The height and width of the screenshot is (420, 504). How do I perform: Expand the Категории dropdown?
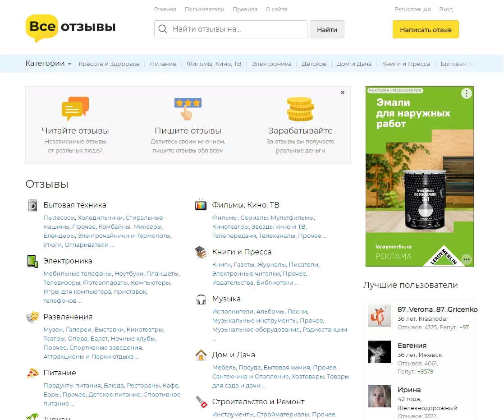point(48,63)
